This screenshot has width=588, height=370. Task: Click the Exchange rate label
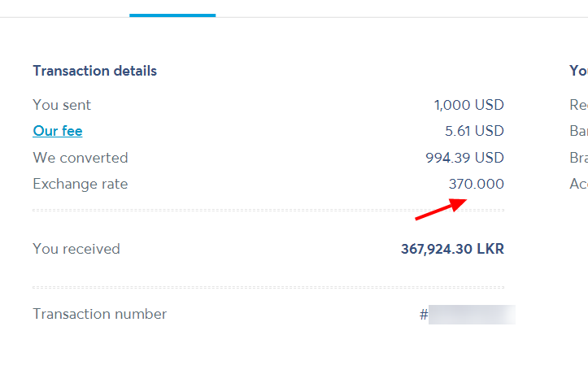[x=81, y=184]
